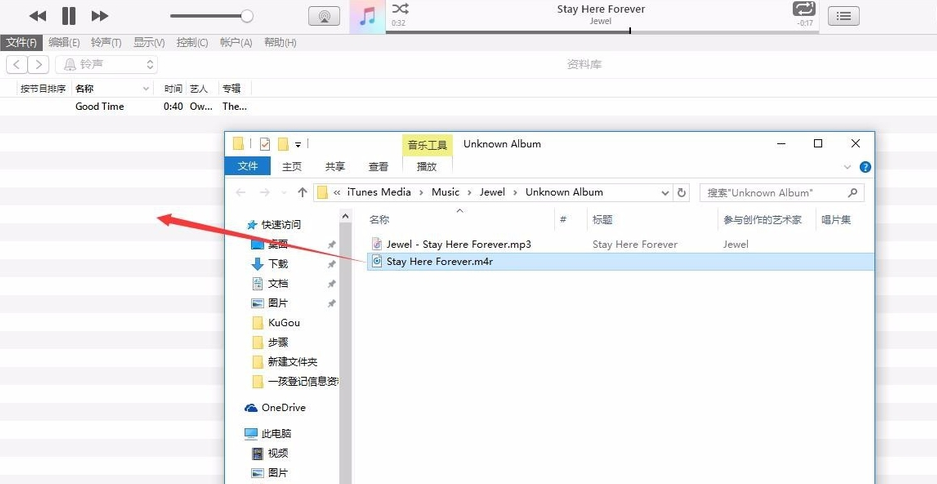The image size is (937, 484).
Task: Toggle the repeat button in iTunes
Action: pos(804,8)
